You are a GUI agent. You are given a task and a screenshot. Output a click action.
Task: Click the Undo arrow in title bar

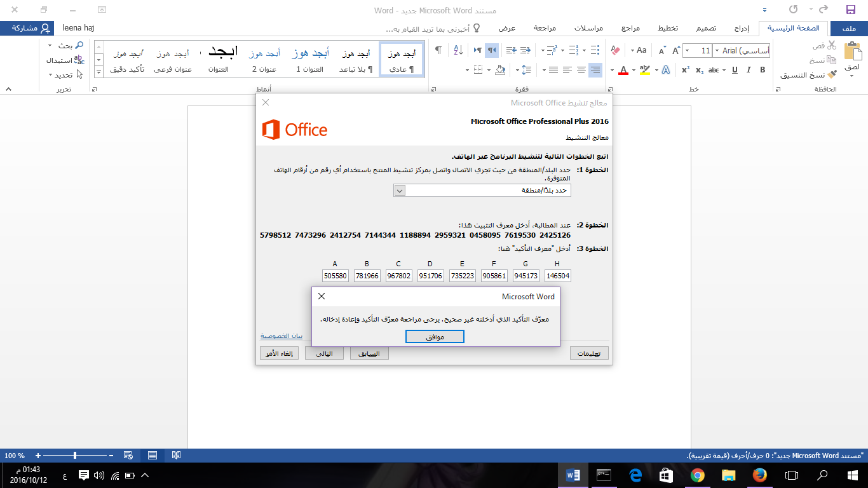click(822, 10)
